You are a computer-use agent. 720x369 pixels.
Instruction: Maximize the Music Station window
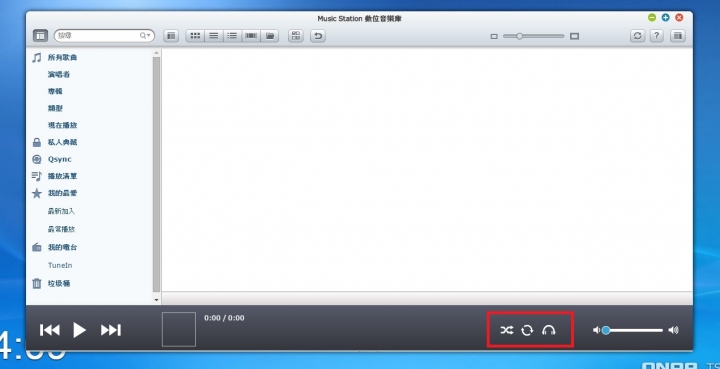click(x=665, y=17)
